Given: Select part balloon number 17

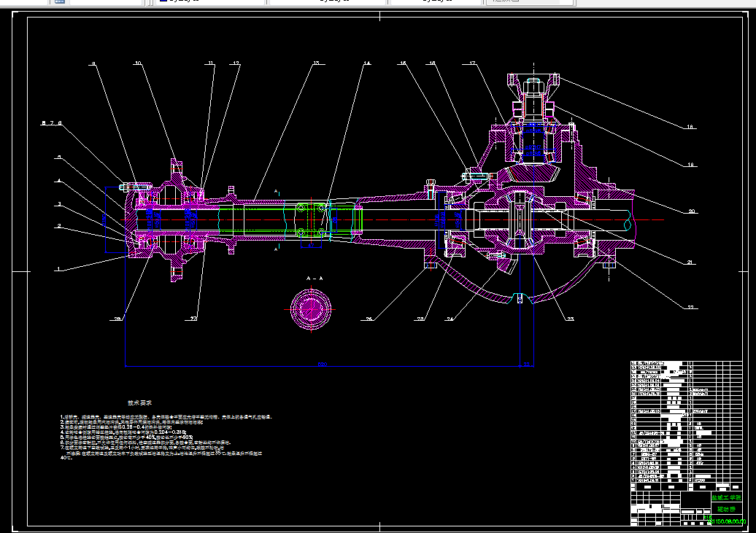Looking at the screenshot, I should (472, 63).
